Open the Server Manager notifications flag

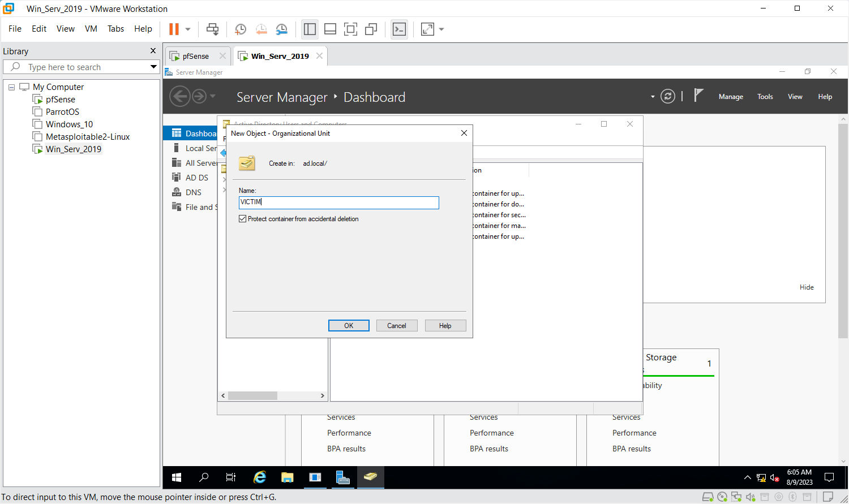click(699, 96)
